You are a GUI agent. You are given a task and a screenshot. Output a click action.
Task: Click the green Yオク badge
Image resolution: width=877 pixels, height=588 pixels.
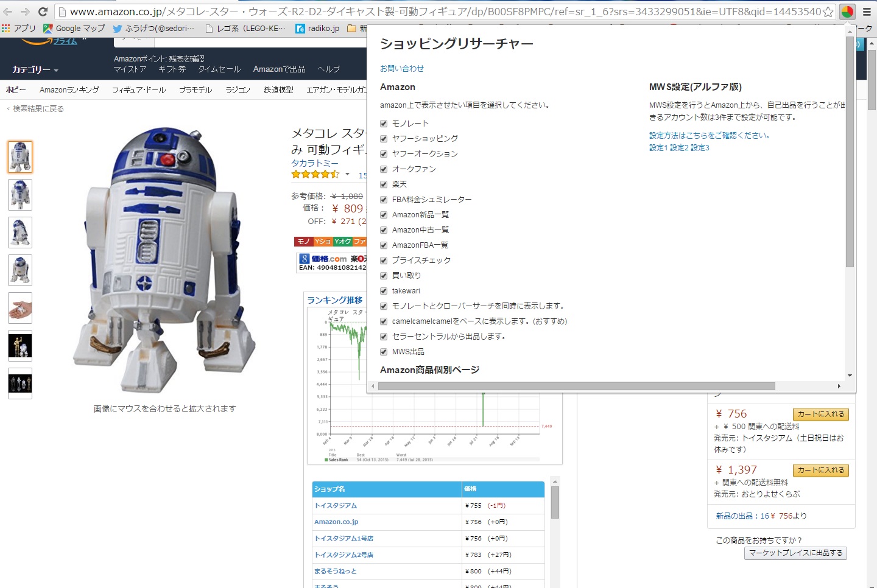coord(342,242)
